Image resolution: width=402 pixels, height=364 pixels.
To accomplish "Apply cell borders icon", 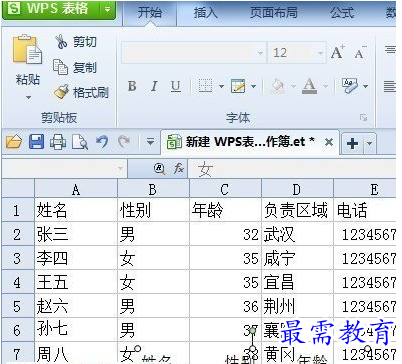I will tap(205, 86).
